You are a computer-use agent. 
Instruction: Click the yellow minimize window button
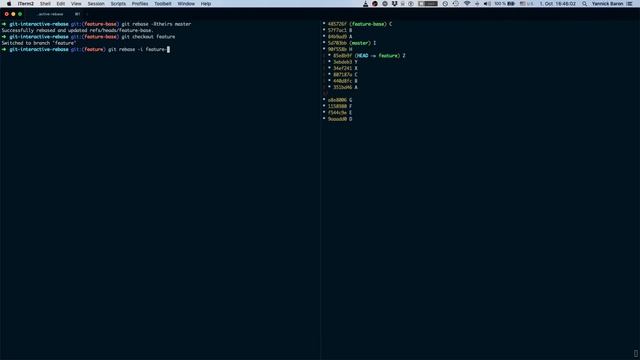pyautogui.click(x=13, y=14)
